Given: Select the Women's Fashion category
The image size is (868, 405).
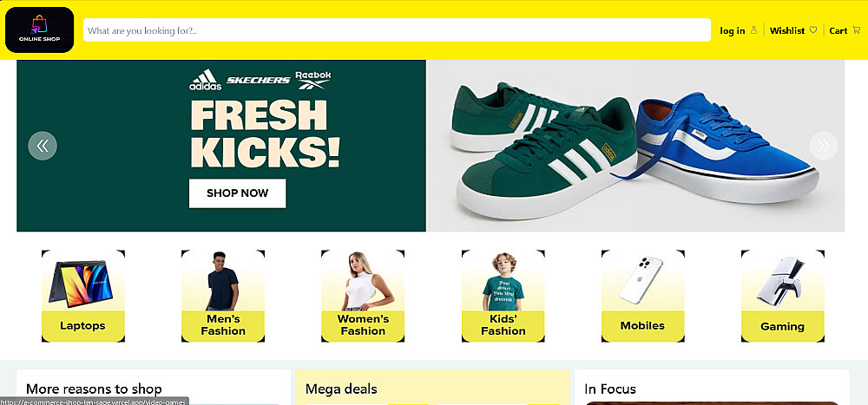Looking at the screenshot, I should click(x=363, y=296).
